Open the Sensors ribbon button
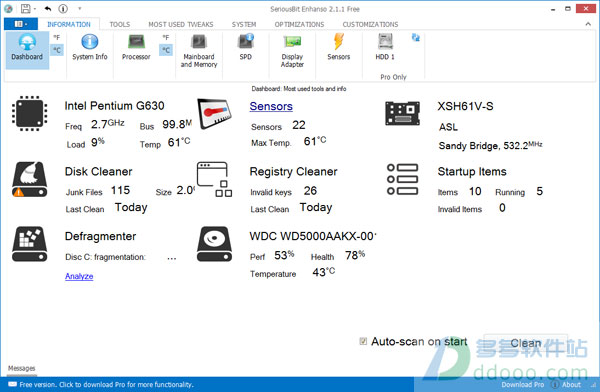 pos(339,47)
